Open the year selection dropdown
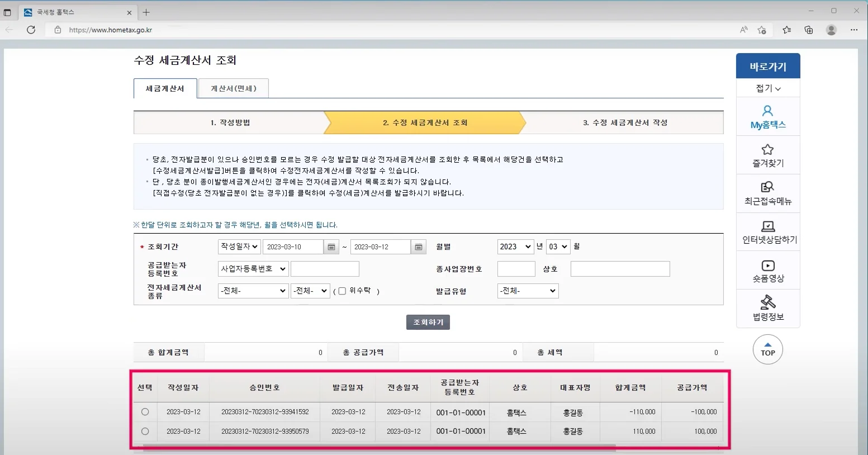 click(515, 247)
